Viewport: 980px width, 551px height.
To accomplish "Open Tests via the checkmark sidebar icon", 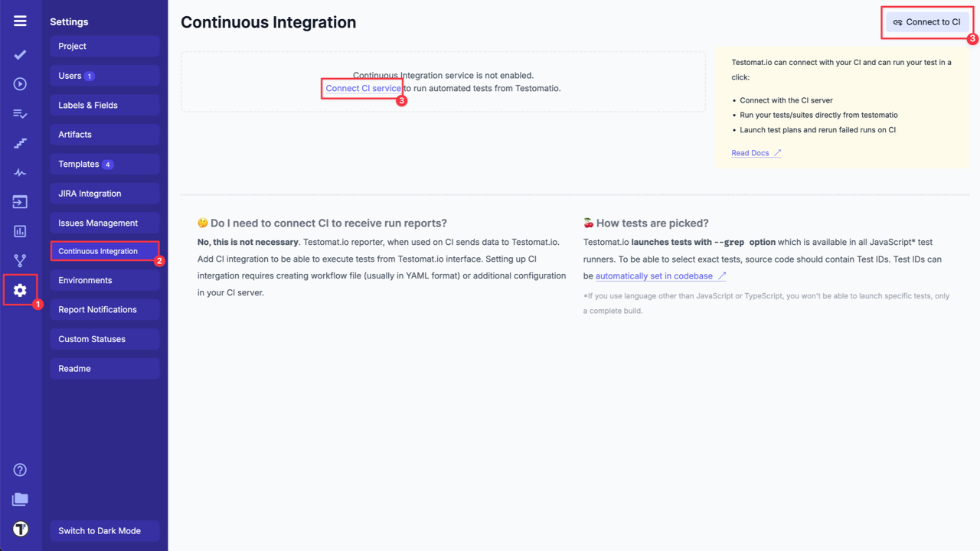I will coord(20,54).
